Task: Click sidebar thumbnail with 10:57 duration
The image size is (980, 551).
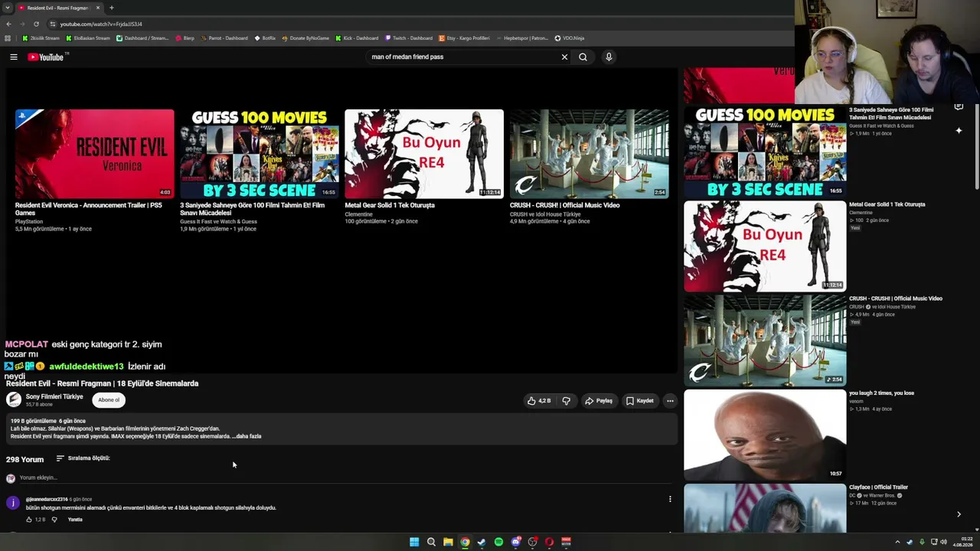Action: [x=765, y=435]
